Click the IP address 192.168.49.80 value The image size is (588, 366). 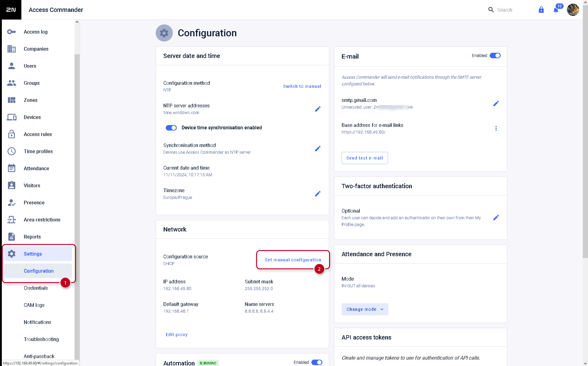177,289
